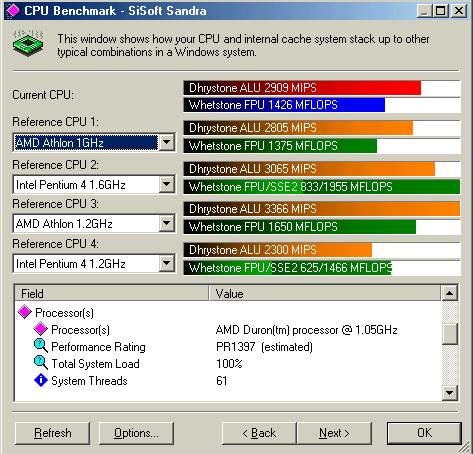Click the Field column header

click(x=112, y=293)
